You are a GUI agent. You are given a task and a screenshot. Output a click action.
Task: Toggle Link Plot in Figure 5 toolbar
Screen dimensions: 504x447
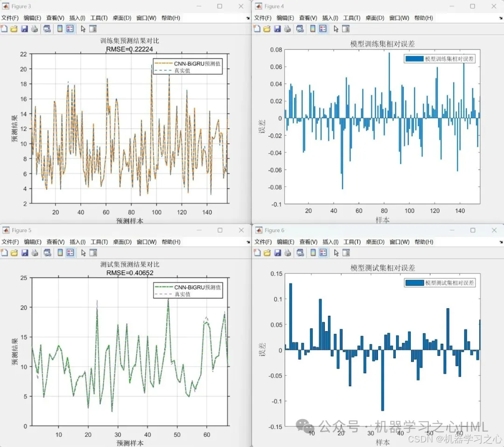(48, 253)
